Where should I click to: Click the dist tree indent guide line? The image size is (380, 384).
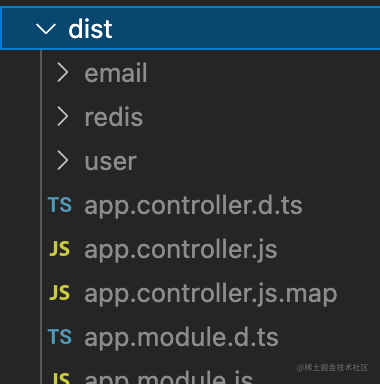point(41,217)
